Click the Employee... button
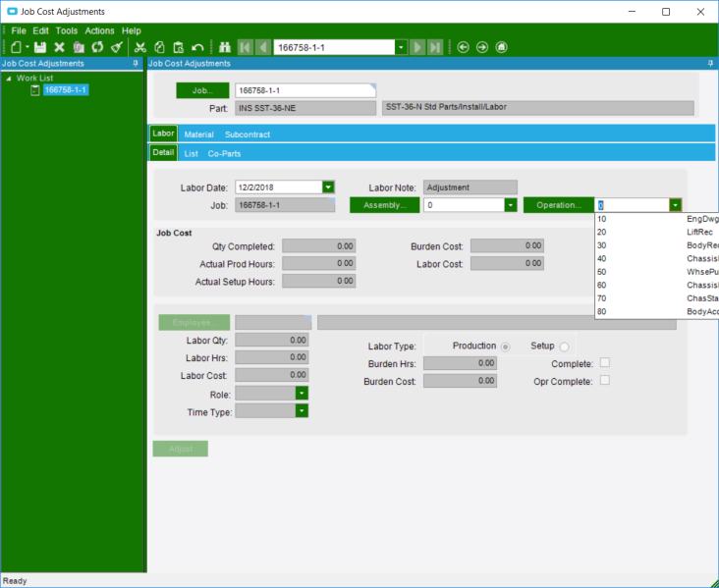The height and width of the screenshot is (588, 719). point(194,322)
